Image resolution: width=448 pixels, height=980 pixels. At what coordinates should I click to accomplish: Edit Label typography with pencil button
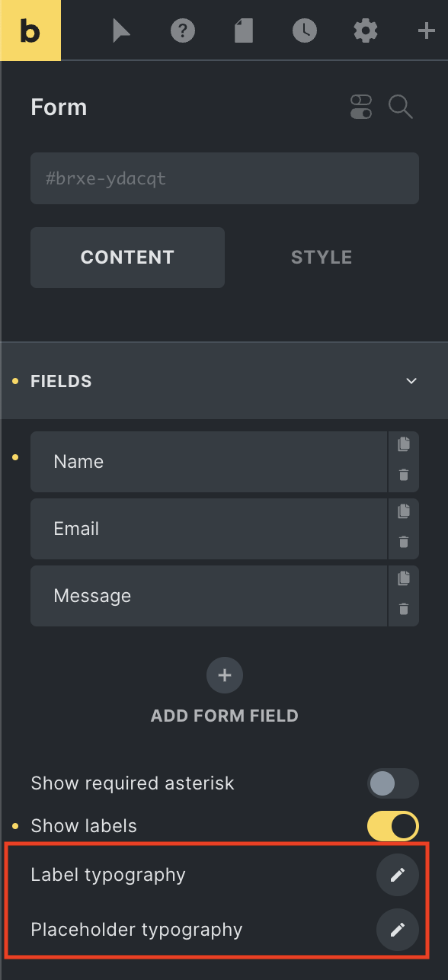[x=398, y=875]
